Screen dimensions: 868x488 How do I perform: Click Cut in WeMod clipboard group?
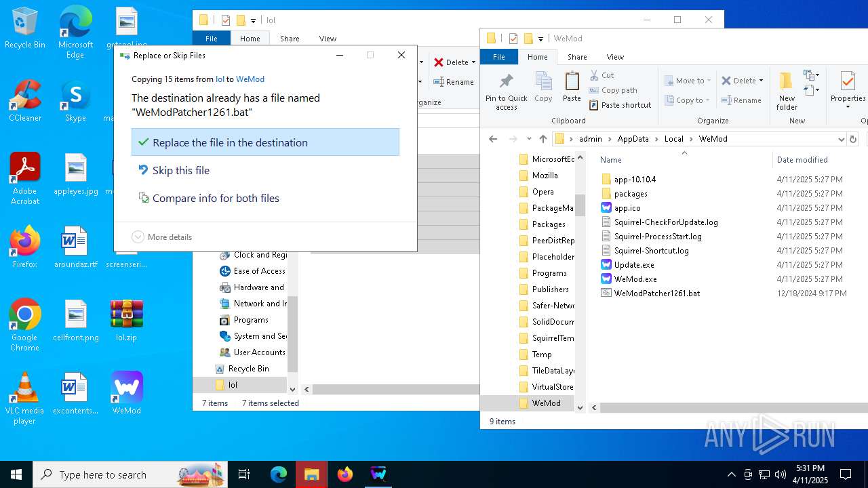[601, 75]
